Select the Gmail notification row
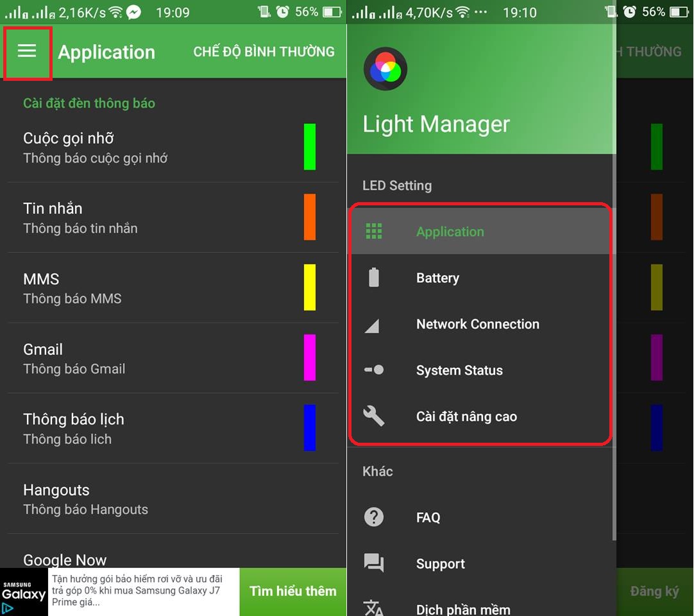694x616 pixels. (173, 358)
